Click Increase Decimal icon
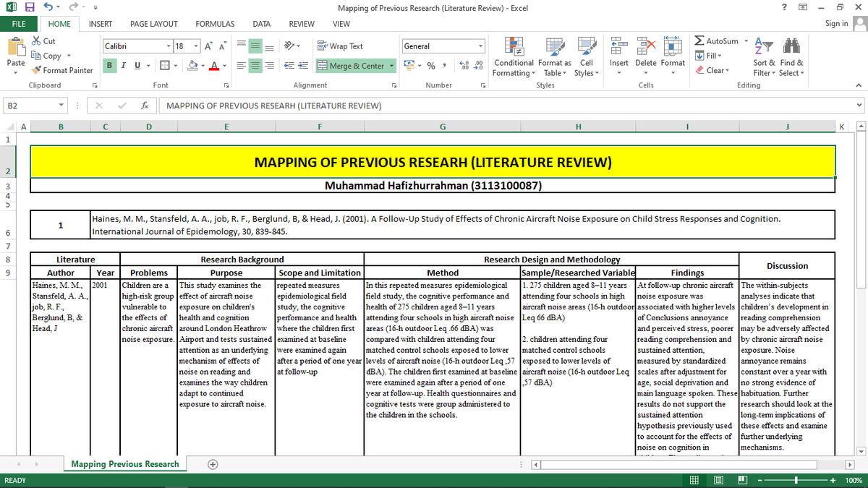868x488 pixels. pyautogui.click(x=464, y=66)
